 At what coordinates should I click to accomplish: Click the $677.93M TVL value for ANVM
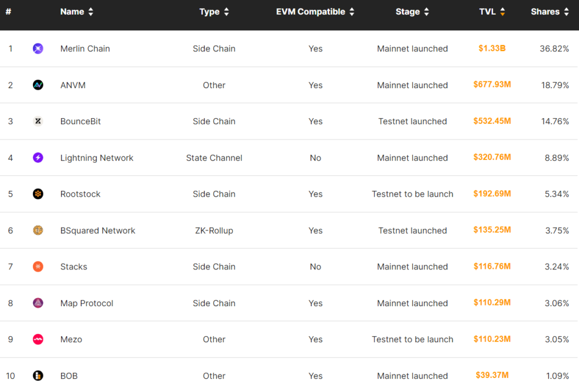[492, 85]
